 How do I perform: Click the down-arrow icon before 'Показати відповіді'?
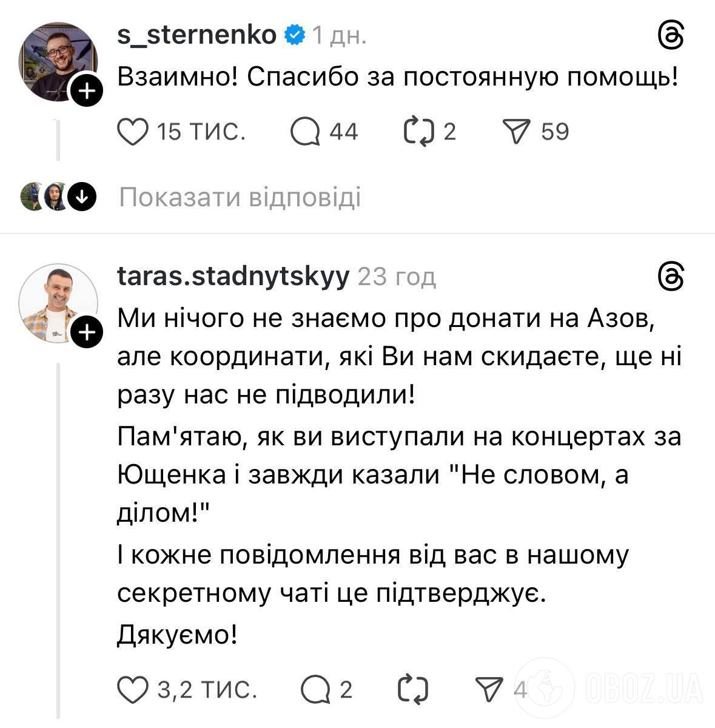[81, 197]
